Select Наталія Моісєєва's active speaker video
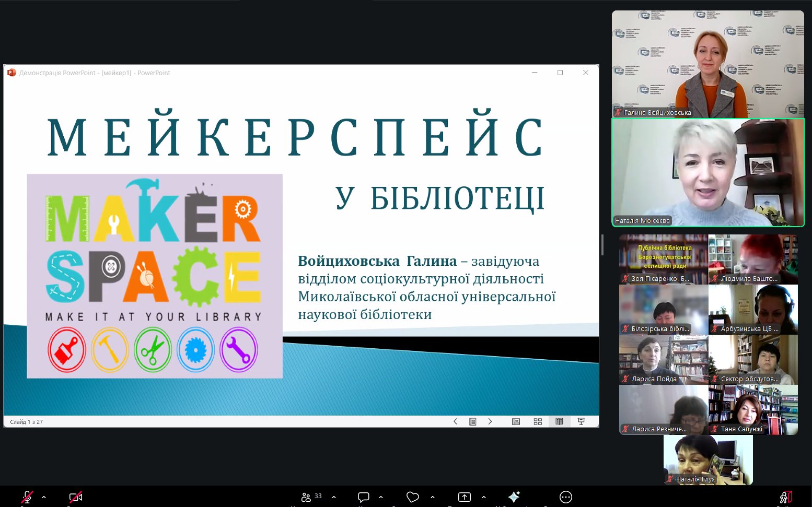 click(708, 172)
